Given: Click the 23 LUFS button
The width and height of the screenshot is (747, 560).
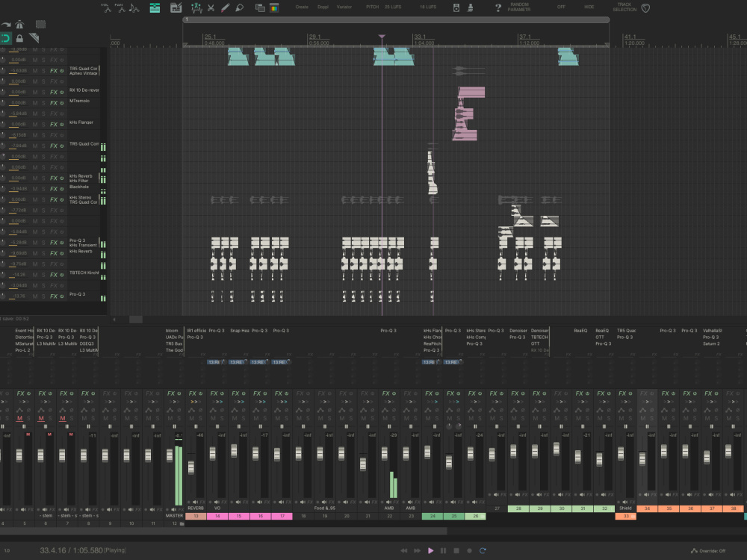Looking at the screenshot, I should pyautogui.click(x=393, y=7).
